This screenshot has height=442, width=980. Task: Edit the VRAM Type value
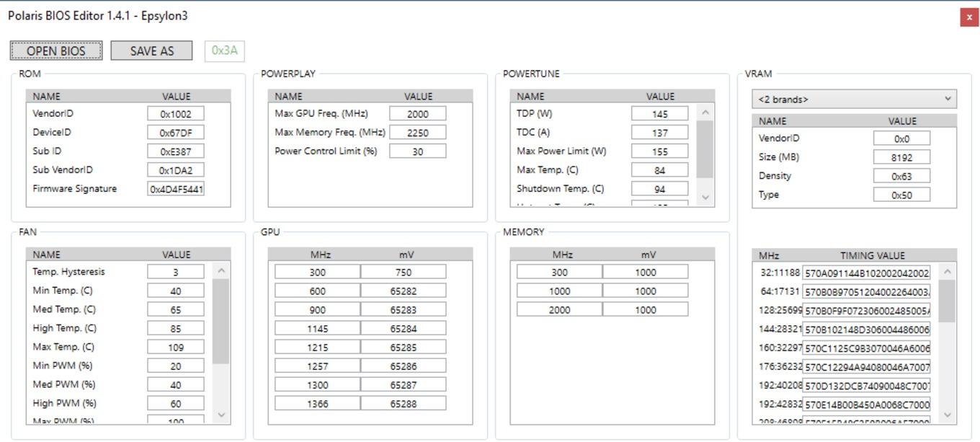(902, 195)
